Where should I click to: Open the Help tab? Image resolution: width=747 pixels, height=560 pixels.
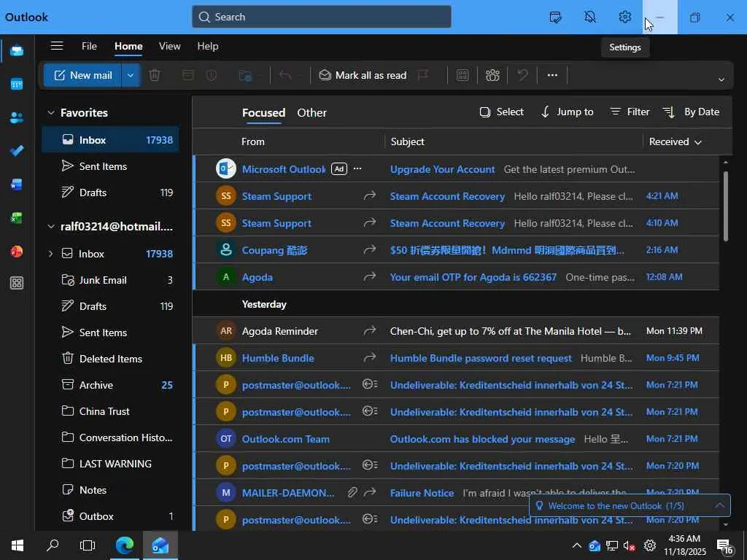(208, 46)
